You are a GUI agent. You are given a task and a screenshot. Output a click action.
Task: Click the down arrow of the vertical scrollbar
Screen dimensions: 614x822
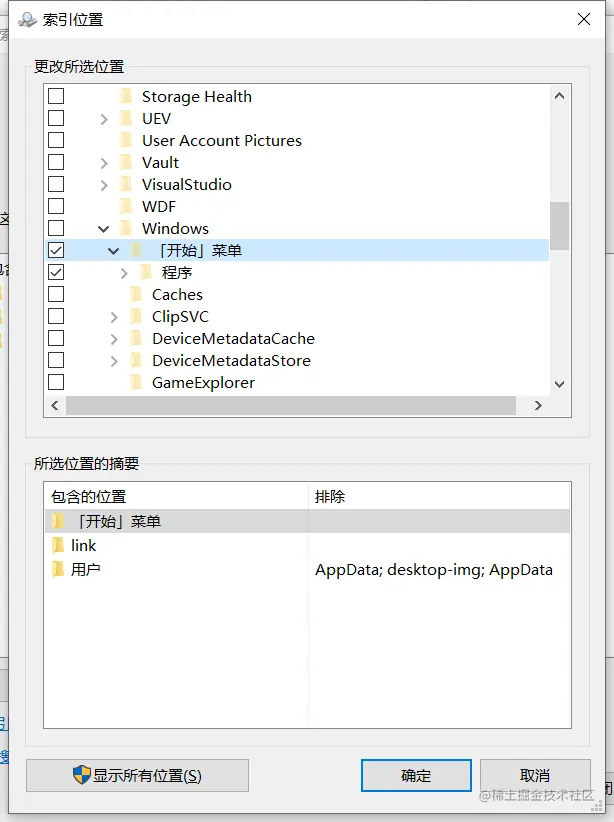[x=559, y=384]
